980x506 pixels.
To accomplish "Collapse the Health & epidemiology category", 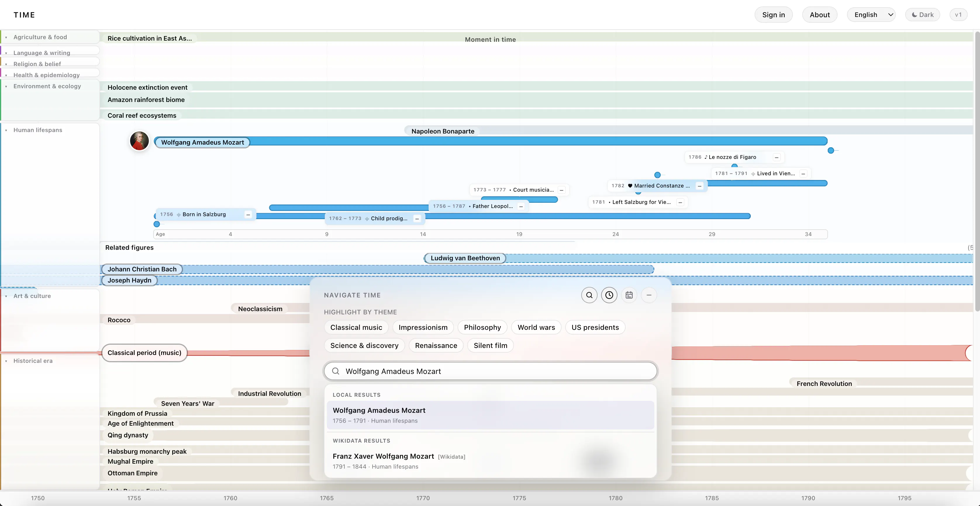I will 6,75.
